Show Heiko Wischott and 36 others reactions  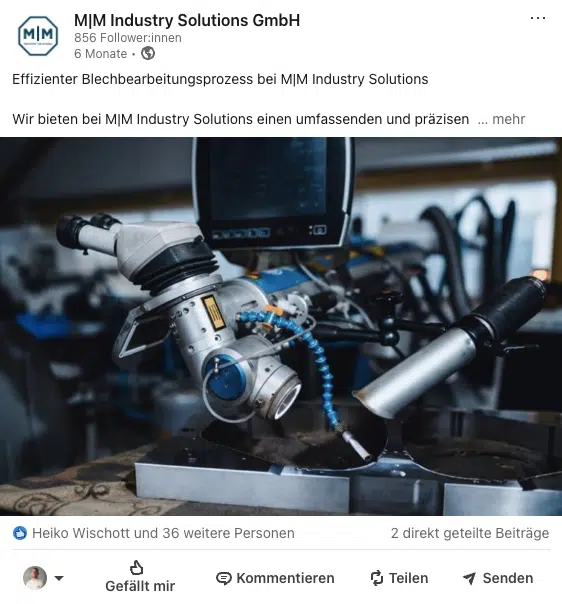(163, 533)
